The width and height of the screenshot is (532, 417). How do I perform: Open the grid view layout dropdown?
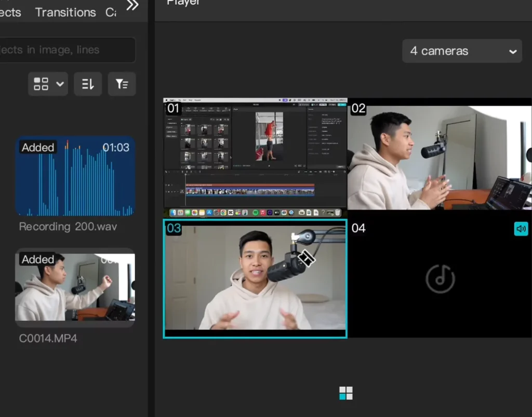point(48,84)
